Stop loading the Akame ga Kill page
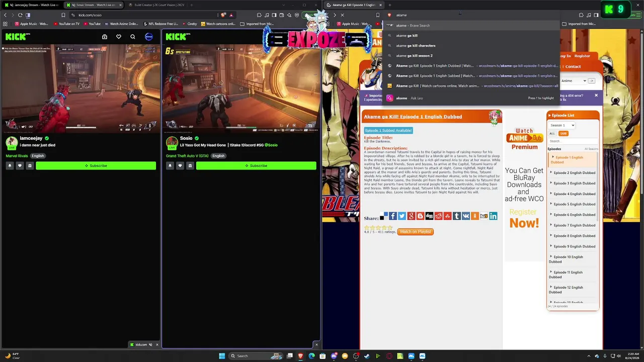644x362 pixels. tap(342, 15)
